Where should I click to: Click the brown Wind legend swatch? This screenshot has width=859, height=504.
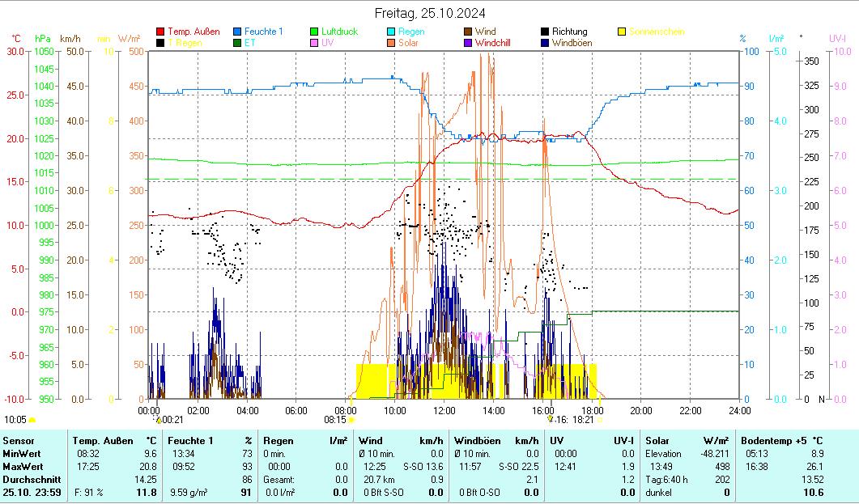pyautogui.click(x=468, y=32)
